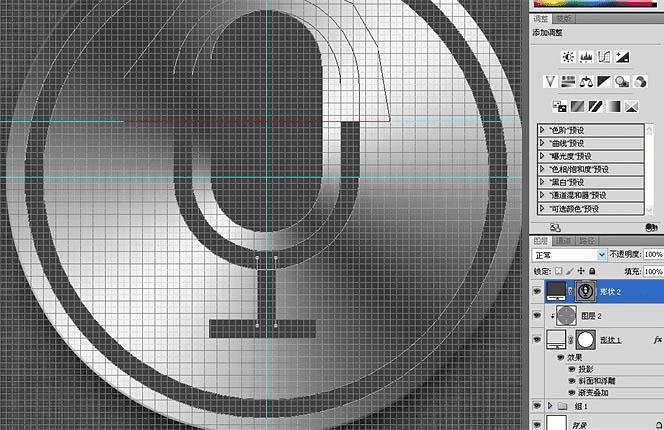664x430 pixels.
Task: Hide the 形状 2 layer
Action: pyautogui.click(x=537, y=291)
